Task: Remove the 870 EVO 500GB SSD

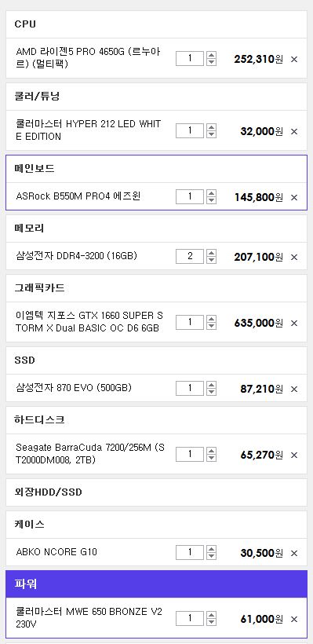Action: click(x=293, y=389)
